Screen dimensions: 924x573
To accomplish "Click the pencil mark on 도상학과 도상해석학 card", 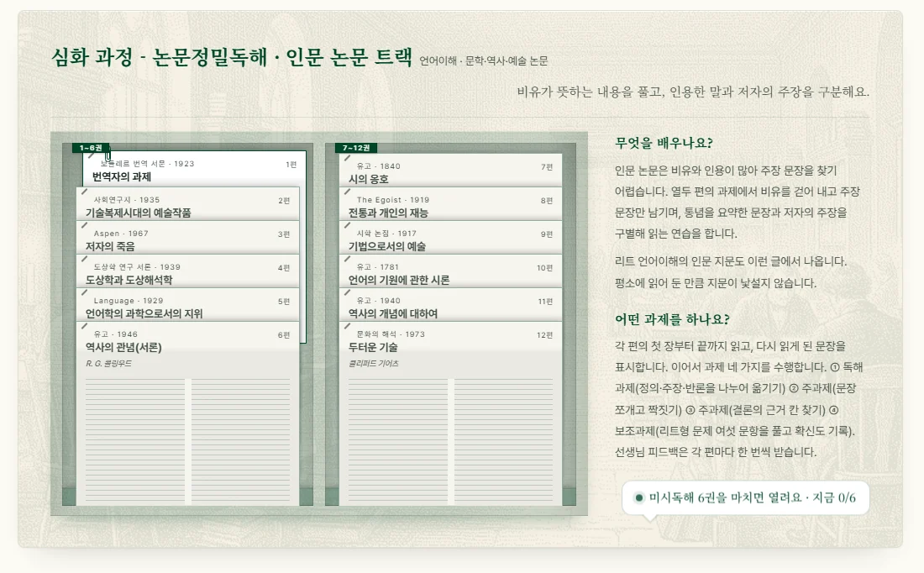I will click(84, 259).
